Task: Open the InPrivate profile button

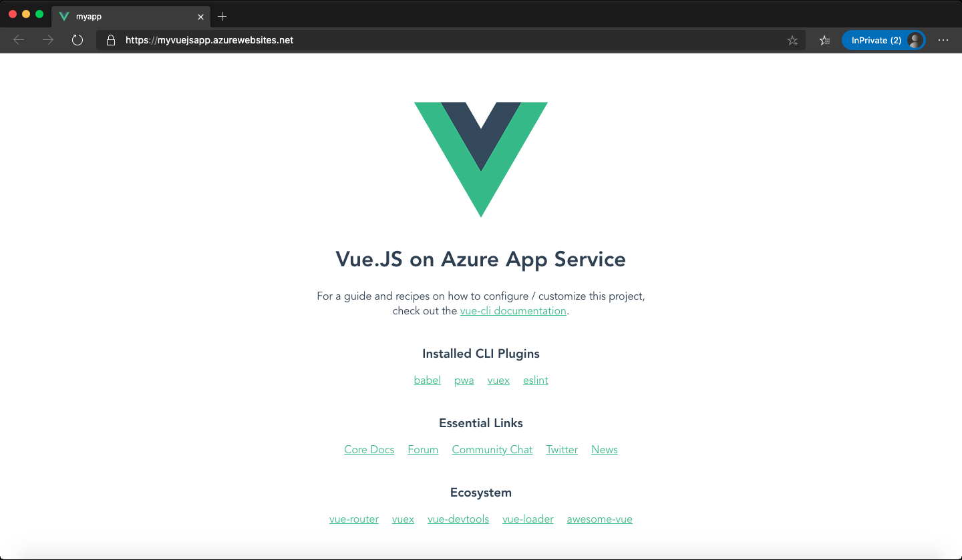Action: point(883,40)
